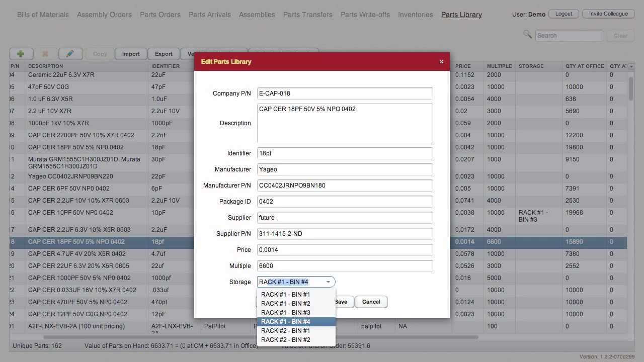Click the pencil edit icon in toolbar
Screen dimensions: 644x362
coord(70,54)
